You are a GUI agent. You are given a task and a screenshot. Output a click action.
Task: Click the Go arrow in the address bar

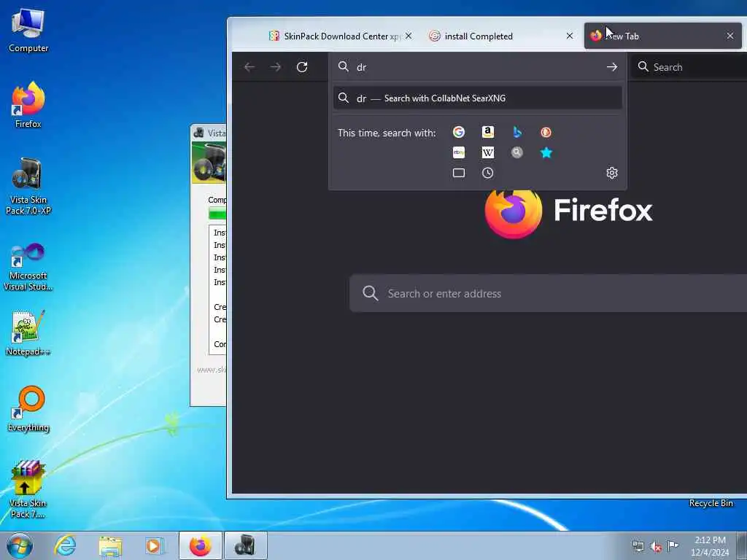click(612, 67)
